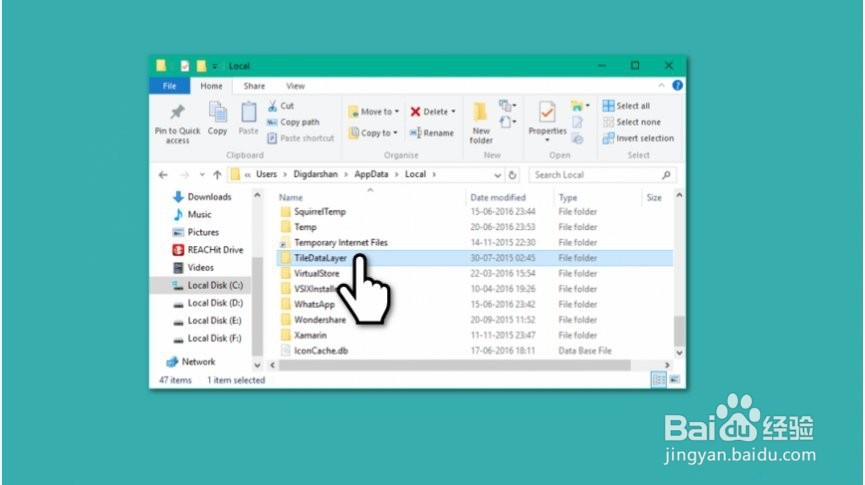Click the Cut scissors icon
The width and height of the screenshot is (865, 485).
pyautogui.click(x=272, y=106)
